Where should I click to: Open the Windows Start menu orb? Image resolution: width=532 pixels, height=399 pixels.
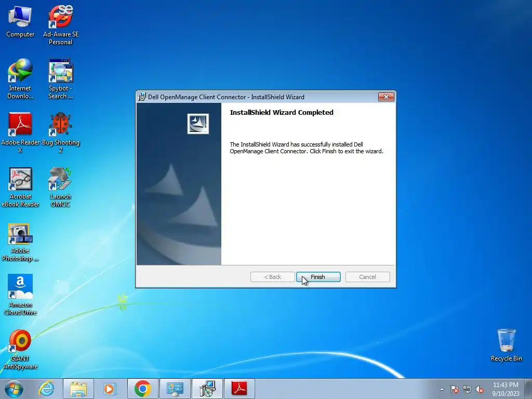point(14,389)
